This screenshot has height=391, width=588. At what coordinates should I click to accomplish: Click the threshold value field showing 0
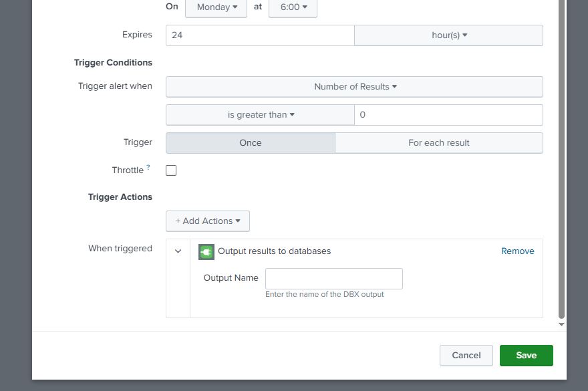click(x=448, y=114)
